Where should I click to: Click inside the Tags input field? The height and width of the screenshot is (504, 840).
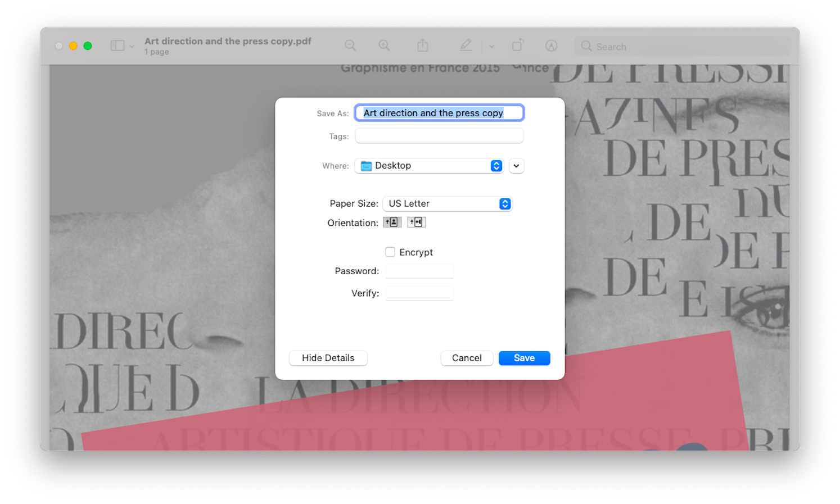coord(439,135)
